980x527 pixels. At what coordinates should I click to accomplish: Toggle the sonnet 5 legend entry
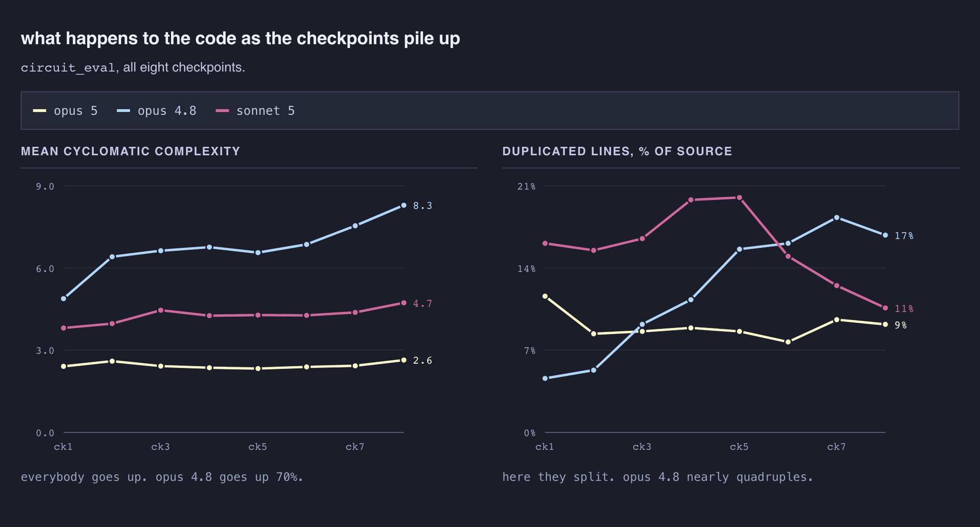click(x=255, y=111)
